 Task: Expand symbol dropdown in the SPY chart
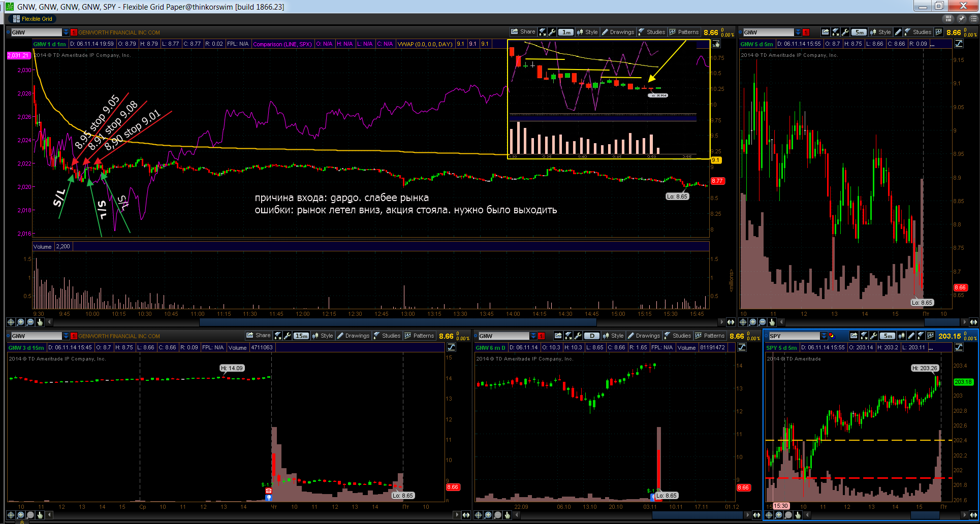pyautogui.click(x=824, y=336)
